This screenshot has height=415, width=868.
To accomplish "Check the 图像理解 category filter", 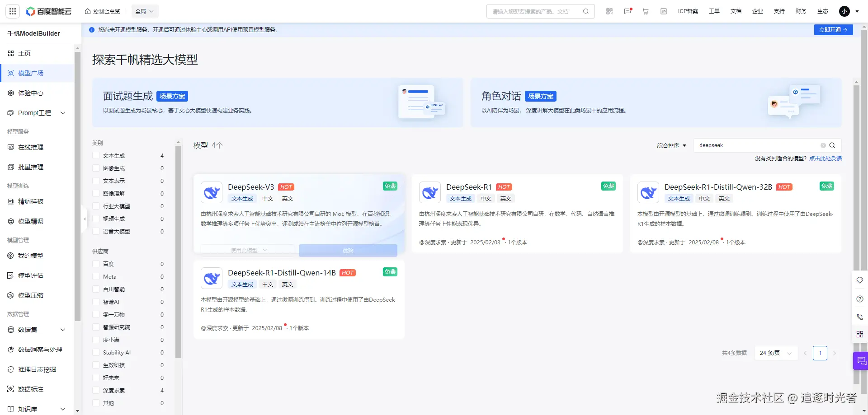I will [x=96, y=193].
